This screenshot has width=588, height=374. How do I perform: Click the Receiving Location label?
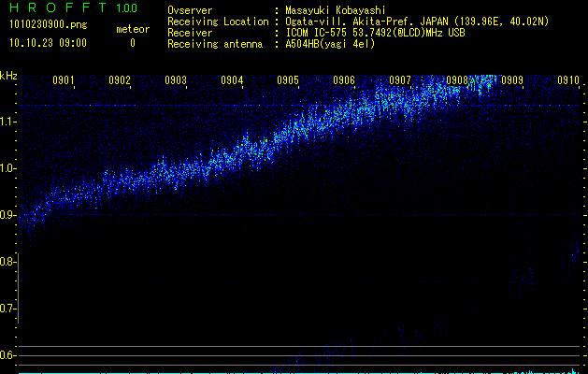(218, 22)
